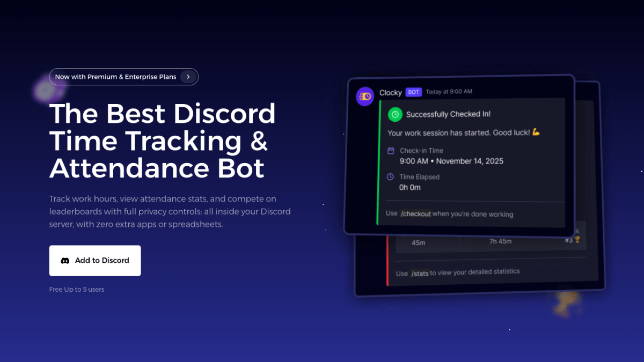The height and width of the screenshot is (362, 644).
Task: Click the /checkout command text
Action: coord(416,213)
